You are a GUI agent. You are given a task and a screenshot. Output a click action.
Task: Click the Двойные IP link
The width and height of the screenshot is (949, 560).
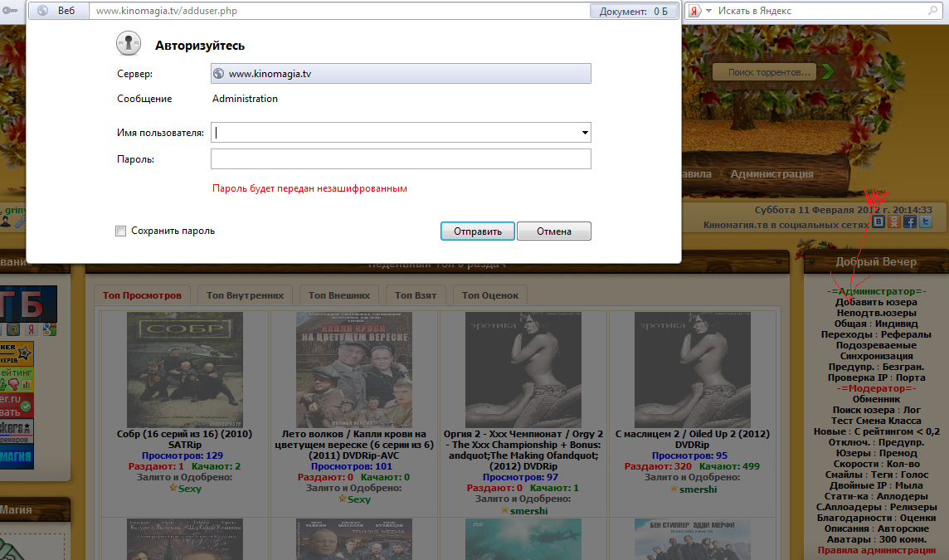[x=858, y=485]
